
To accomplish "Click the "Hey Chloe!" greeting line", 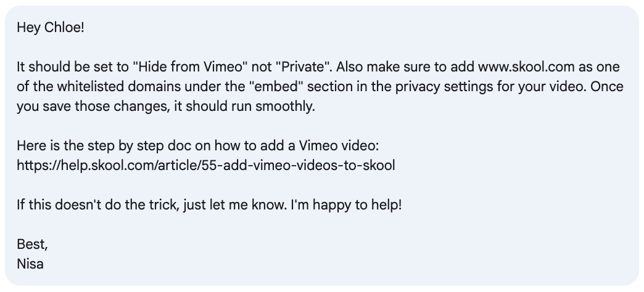I will tap(51, 28).
